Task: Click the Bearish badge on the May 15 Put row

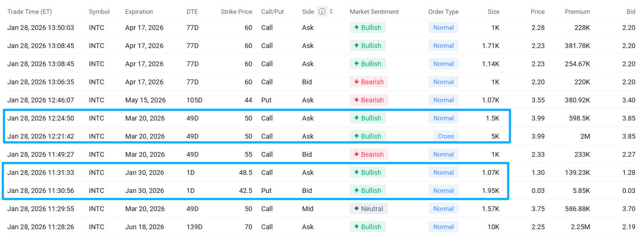Action: 369,100
